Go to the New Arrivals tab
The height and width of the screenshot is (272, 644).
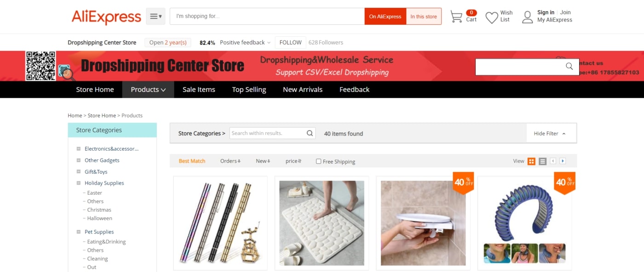coord(303,90)
